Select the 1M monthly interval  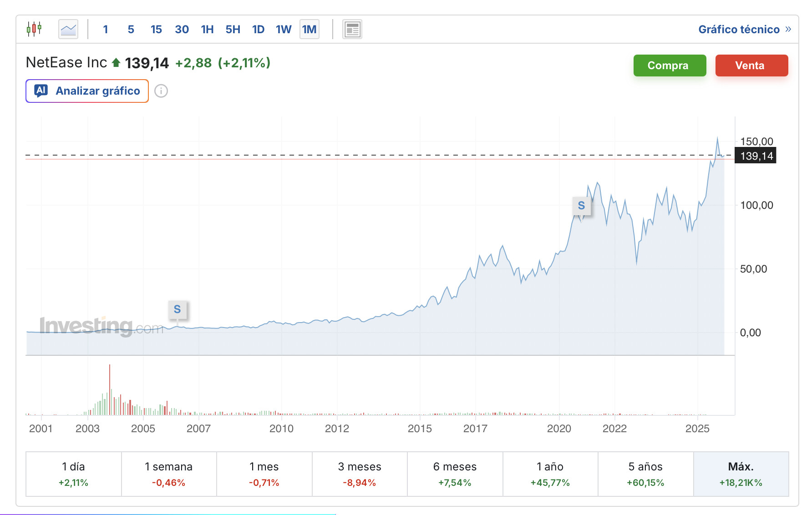pyautogui.click(x=309, y=30)
